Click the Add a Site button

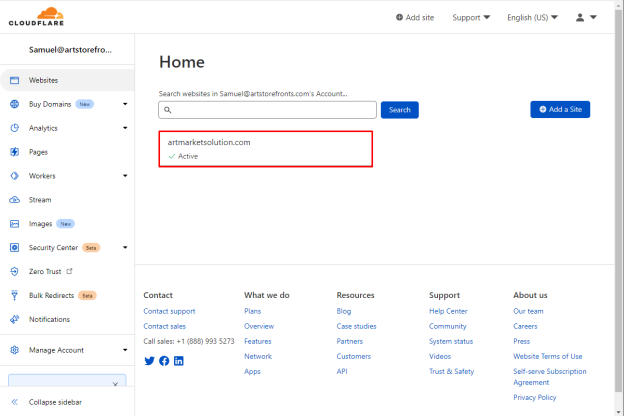pyautogui.click(x=560, y=109)
